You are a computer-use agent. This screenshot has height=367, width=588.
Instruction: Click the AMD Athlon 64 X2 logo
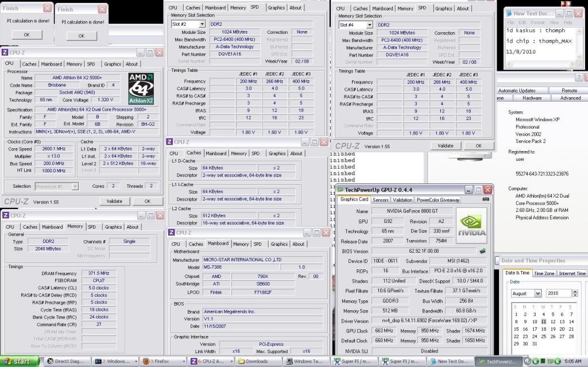click(141, 88)
